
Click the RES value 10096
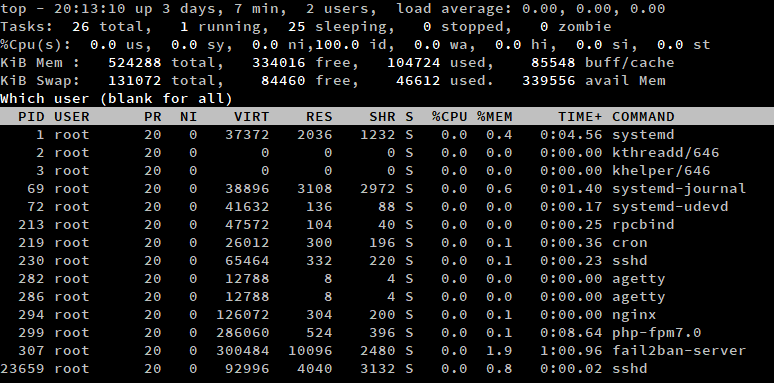click(310, 351)
